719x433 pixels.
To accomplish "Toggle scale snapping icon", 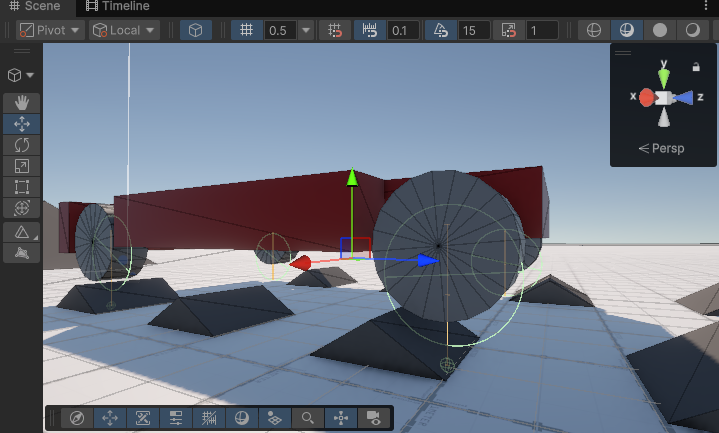I will 509,30.
